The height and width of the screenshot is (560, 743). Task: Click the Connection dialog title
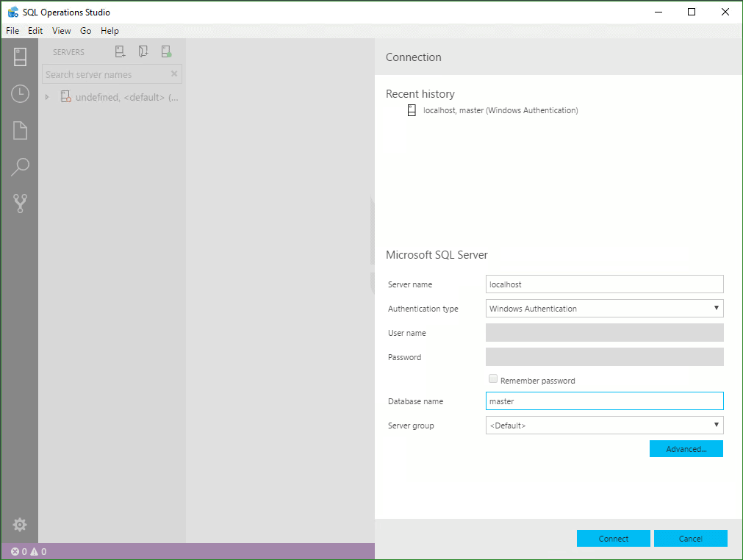(x=413, y=57)
